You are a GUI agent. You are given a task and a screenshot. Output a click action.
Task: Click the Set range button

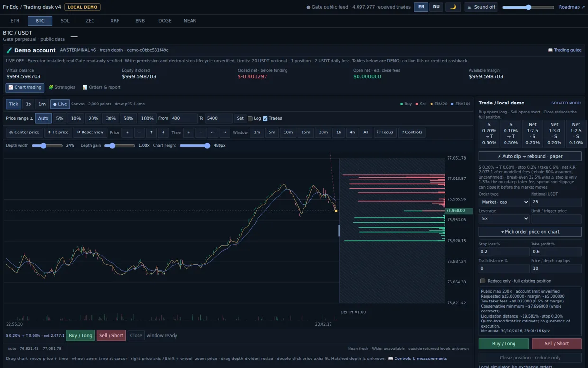240,119
